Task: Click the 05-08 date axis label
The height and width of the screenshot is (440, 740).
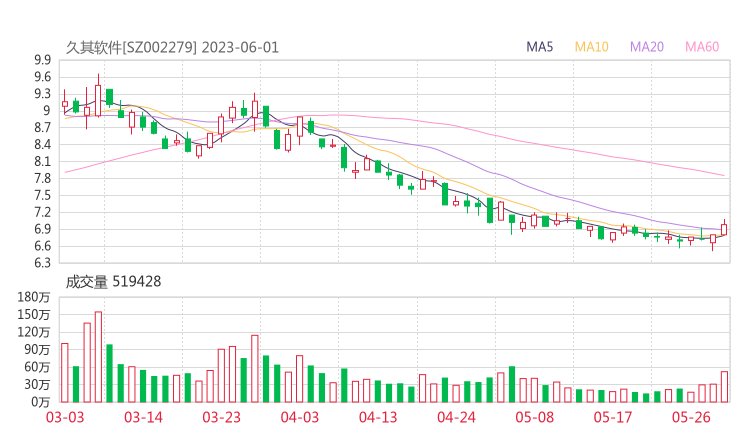Action: [535, 417]
